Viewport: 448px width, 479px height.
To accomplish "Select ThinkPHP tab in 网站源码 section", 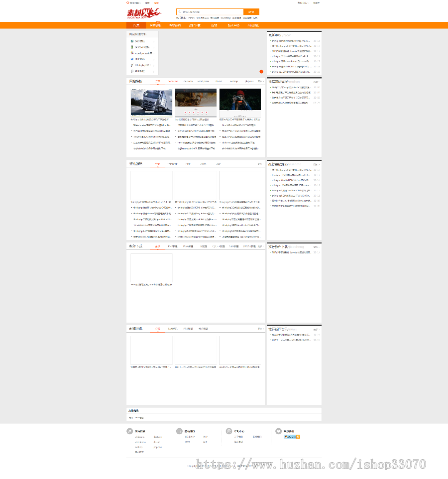I will [173, 164].
